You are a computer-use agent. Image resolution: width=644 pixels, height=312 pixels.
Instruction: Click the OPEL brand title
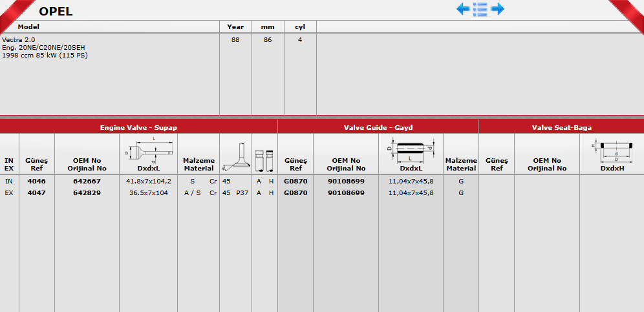(x=56, y=11)
